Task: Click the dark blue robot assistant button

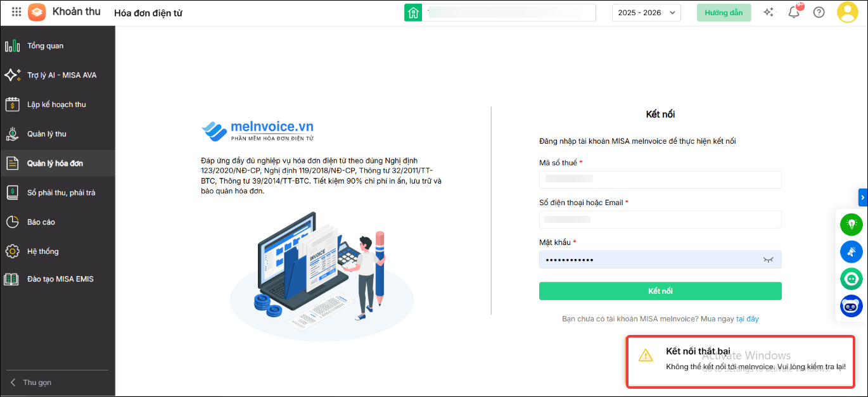Action: point(852,306)
